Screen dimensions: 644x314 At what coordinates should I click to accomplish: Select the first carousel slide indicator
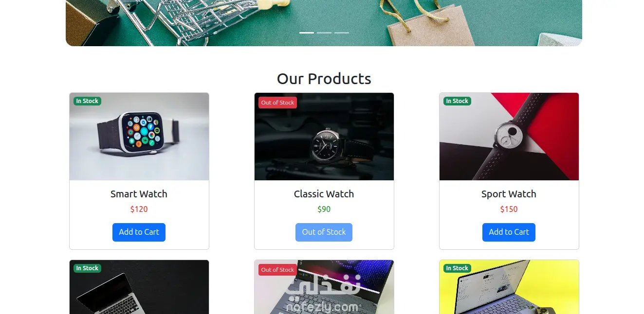[307, 33]
